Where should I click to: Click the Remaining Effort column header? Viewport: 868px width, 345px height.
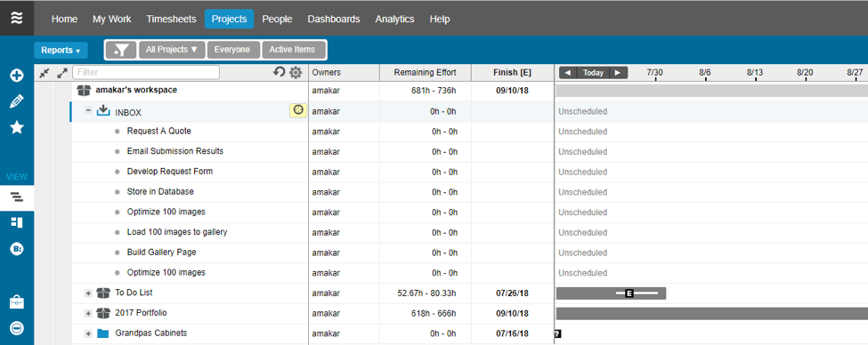[x=426, y=72]
